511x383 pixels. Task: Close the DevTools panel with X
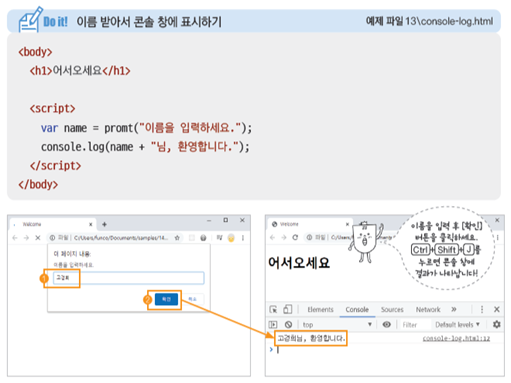(497, 309)
